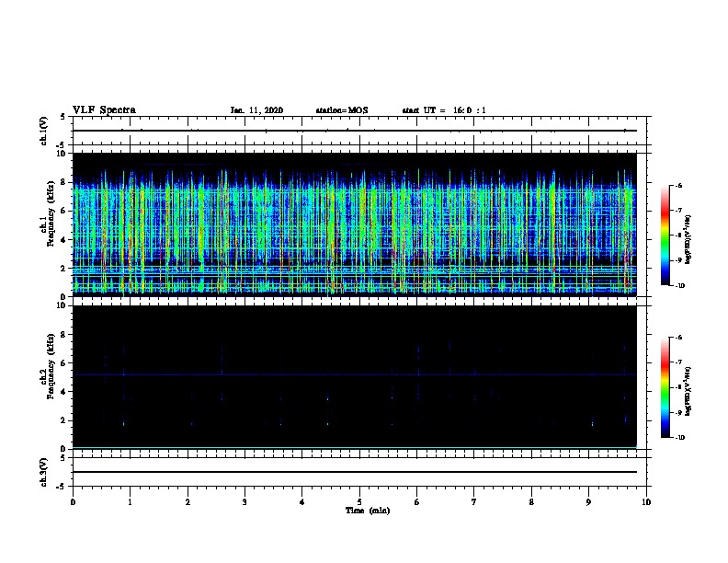Click the "7" tick on the time axis

474,502
